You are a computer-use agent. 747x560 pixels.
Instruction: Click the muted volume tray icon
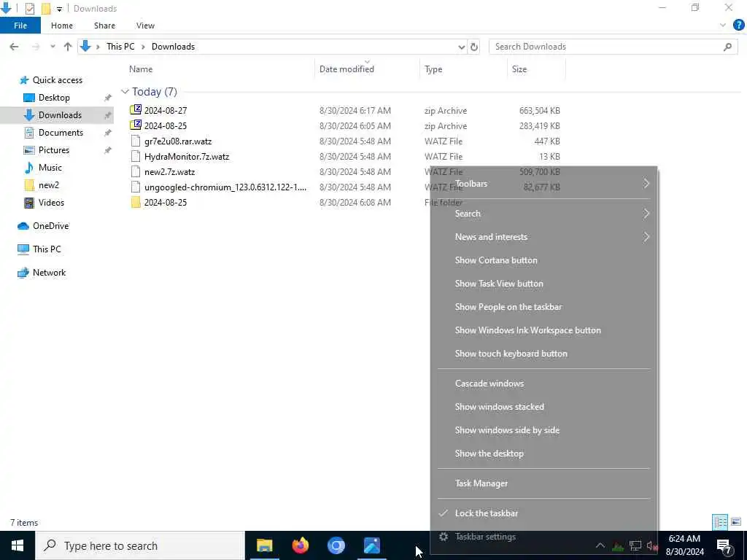[651, 545]
